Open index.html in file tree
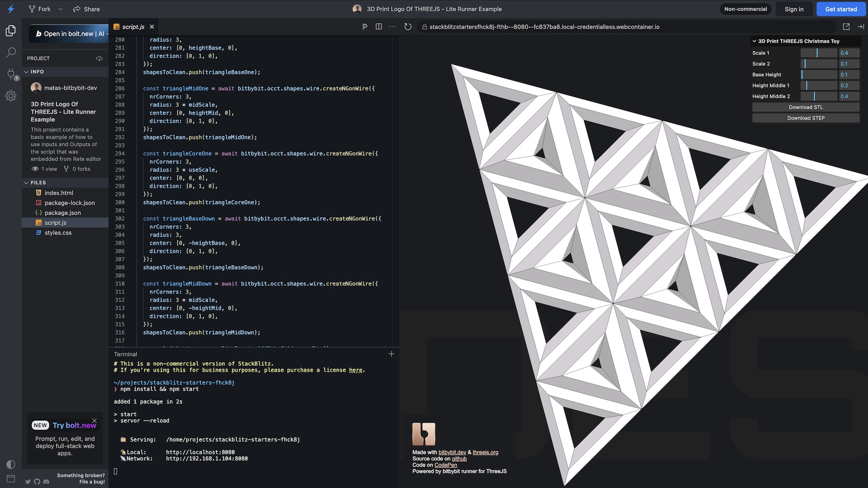The image size is (868, 488). click(x=59, y=193)
